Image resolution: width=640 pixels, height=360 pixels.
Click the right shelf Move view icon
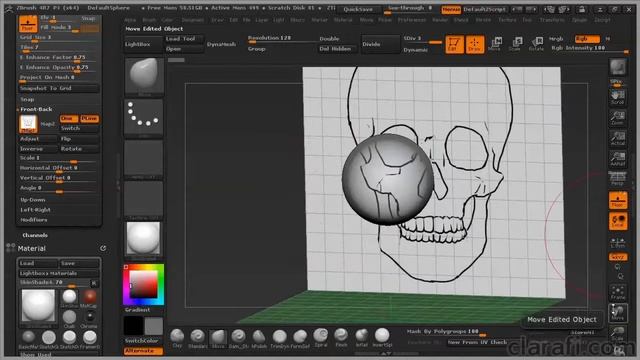pyautogui.click(x=618, y=313)
